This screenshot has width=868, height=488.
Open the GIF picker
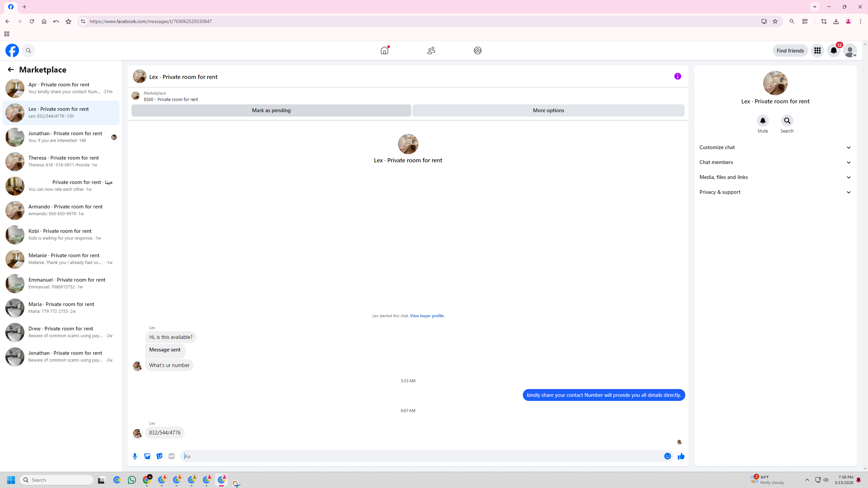click(x=172, y=456)
